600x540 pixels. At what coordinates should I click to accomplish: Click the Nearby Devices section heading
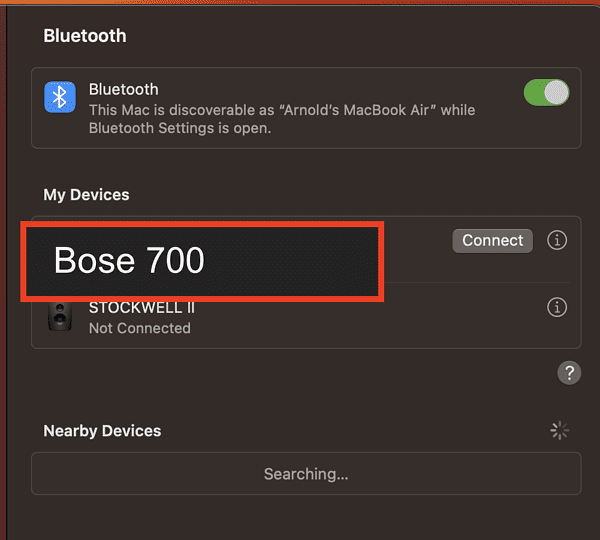(x=102, y=431)
